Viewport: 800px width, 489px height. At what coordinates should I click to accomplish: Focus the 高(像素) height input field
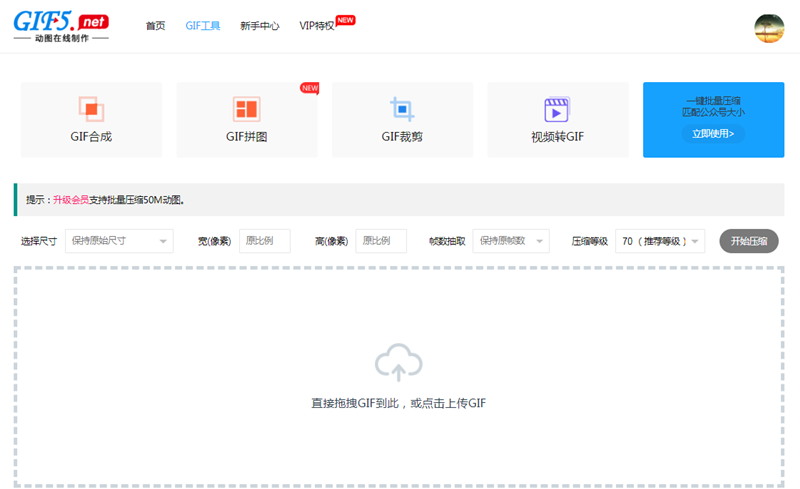coord(381,241)
